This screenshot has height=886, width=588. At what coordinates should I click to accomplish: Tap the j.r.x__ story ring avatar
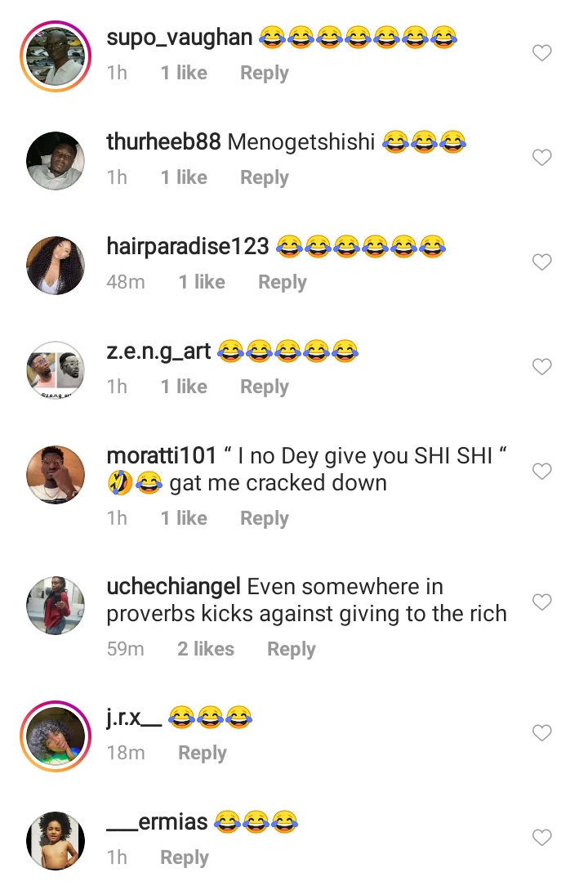(56, 736)
